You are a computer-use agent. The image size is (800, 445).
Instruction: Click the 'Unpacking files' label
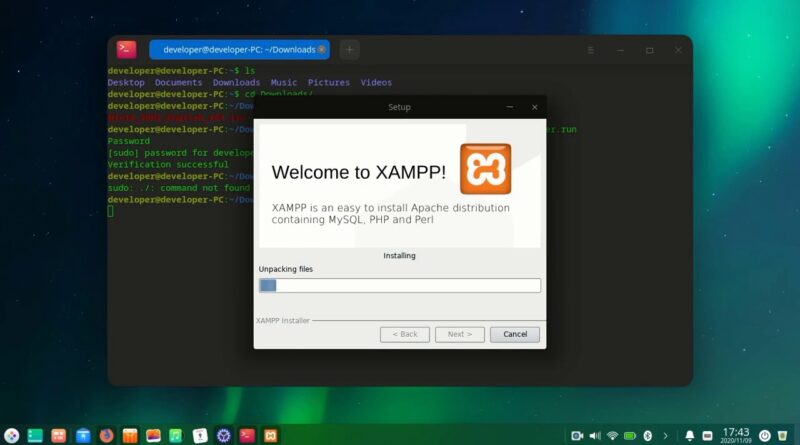[286, 269]
